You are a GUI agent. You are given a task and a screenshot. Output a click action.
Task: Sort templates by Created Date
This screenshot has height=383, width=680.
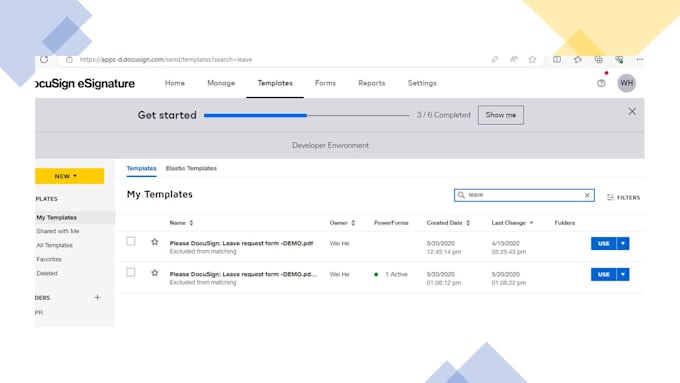pos(448,223)
